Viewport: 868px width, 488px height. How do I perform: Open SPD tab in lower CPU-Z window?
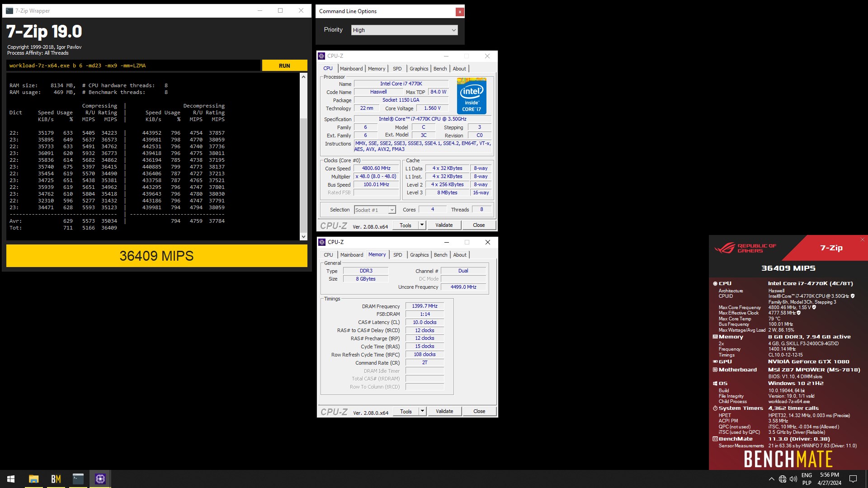(397, 255)
